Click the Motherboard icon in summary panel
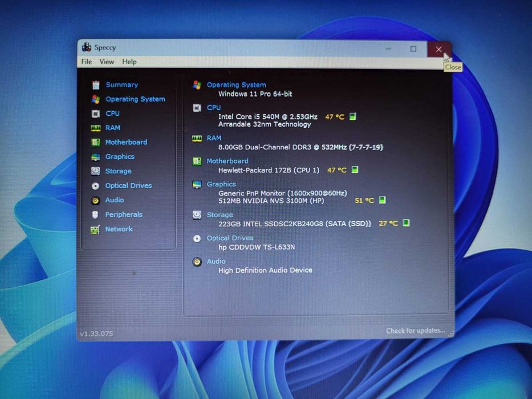Image resolution: width=532 pixels, height=399 pixels. click(197, 161)
